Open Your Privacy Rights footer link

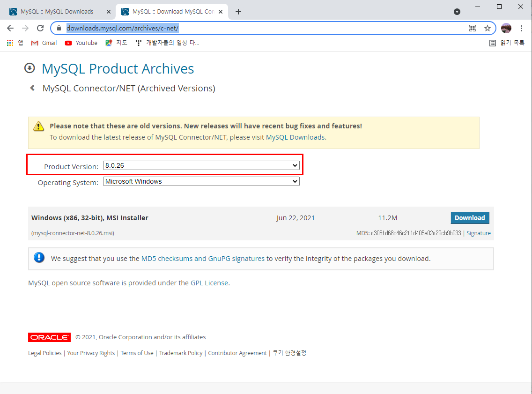point(91,353)
